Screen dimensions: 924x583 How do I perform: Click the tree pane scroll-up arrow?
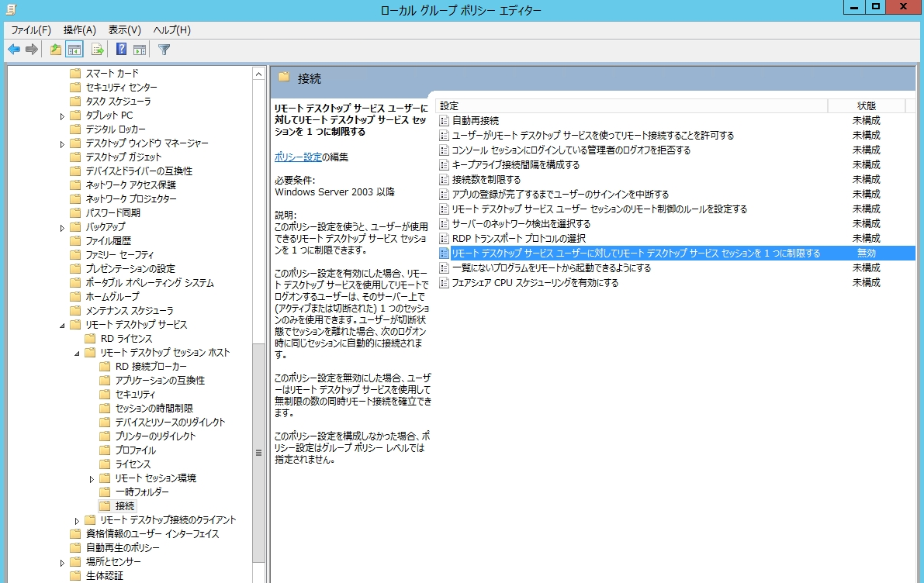258,74
